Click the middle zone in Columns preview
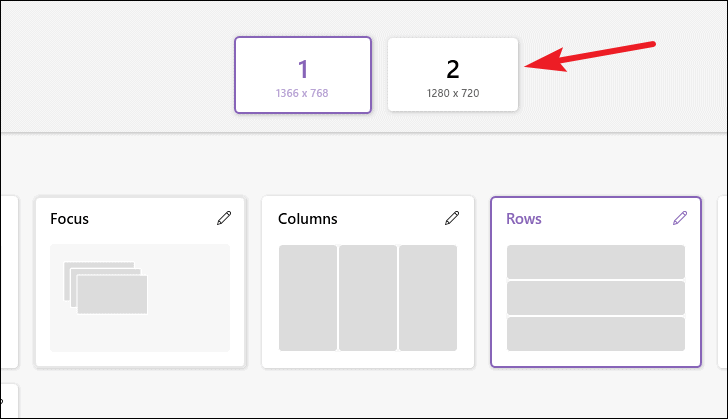Viewport: 728px width, 419px height. pos(368,298)
